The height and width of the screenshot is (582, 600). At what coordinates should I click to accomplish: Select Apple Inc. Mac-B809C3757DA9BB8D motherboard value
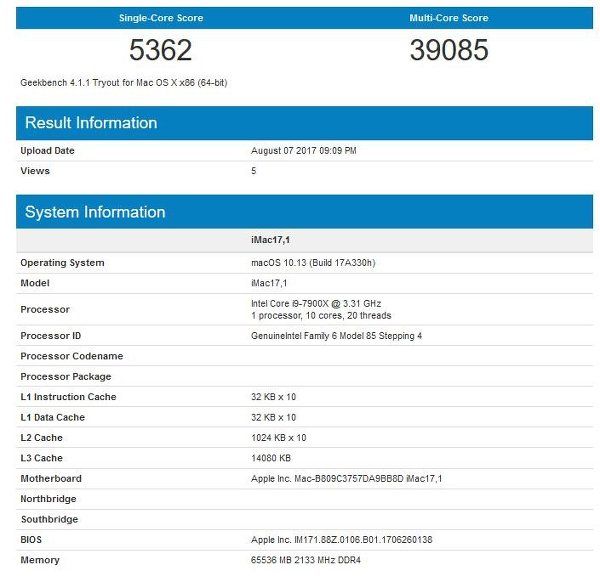346,479
